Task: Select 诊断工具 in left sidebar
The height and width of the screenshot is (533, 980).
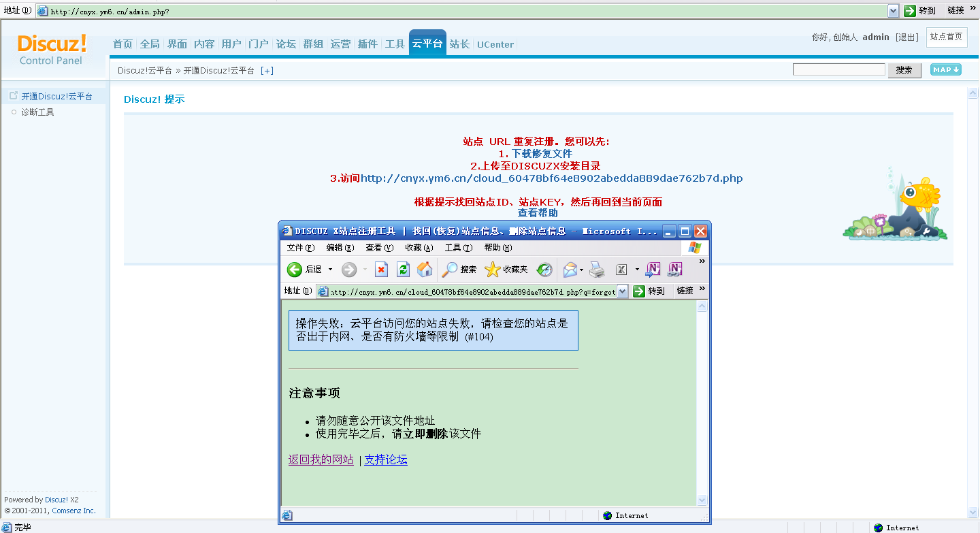Action: [37, 112]
